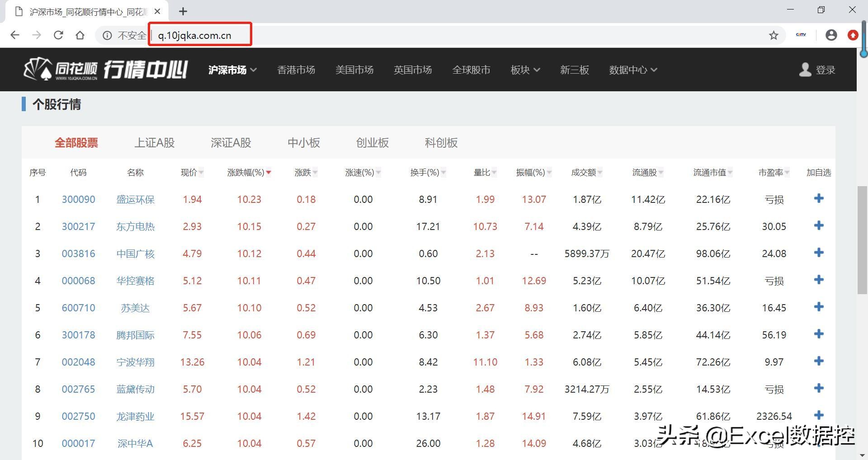Sort table by 流通市值 column

tap(713, 172)
